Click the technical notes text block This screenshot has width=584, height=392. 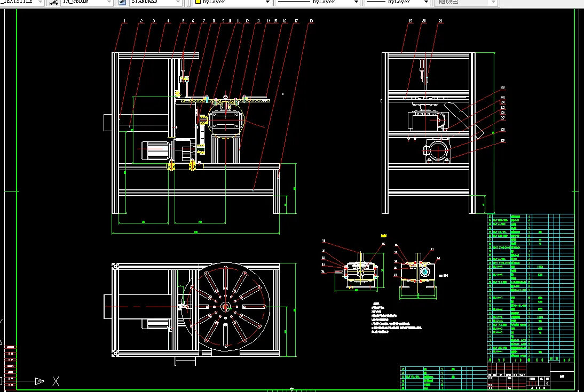point(396,318)
